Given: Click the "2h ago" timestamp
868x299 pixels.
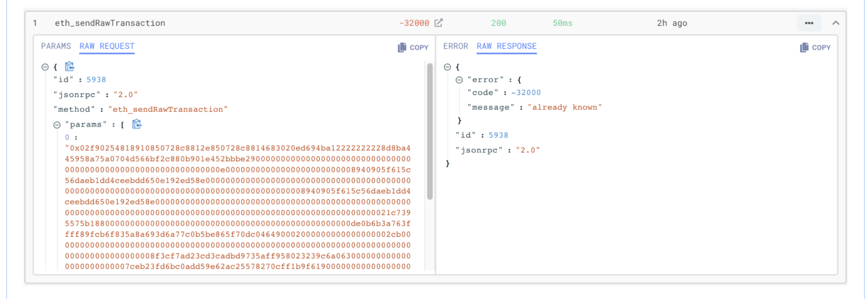Looking at the screenshot, I should [x=672, y=23].
